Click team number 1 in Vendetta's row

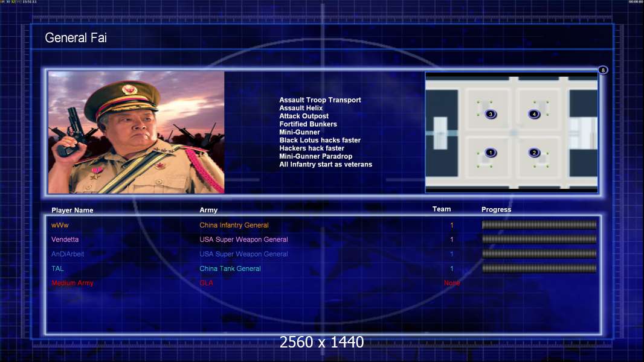point(452,240)
